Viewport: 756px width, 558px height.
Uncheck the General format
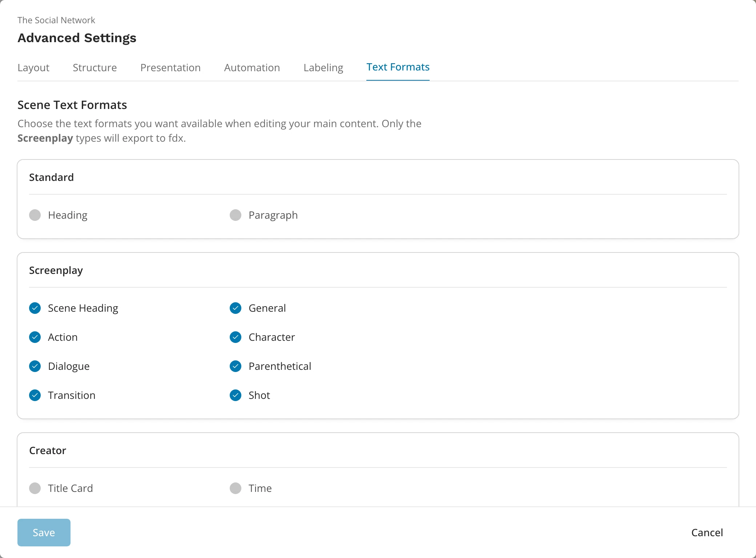[x=236, y=308]
